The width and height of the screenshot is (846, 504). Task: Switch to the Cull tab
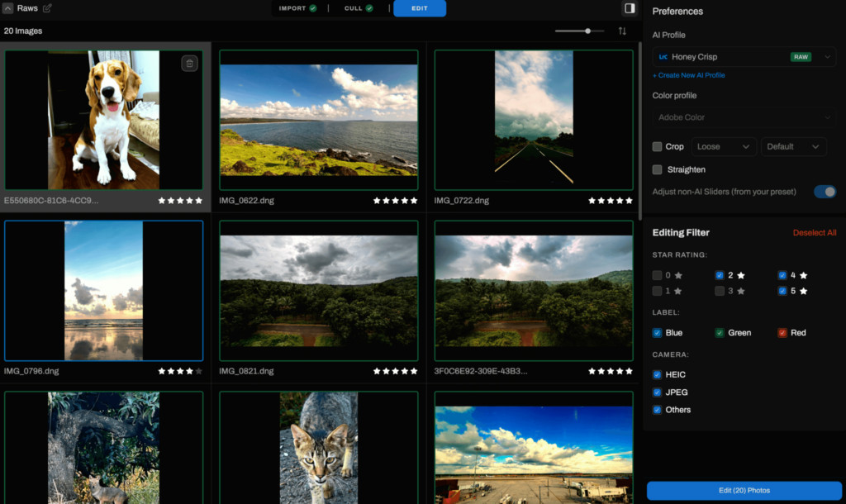(x=359, y=8)
